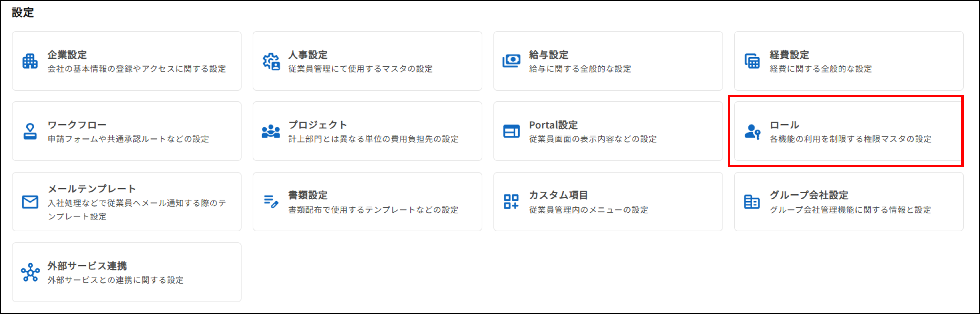Image resolution: width=980 pixels, height=314 pixels.
Task: Click the stamp icon for ワークフロー
Action: point(30,131)
